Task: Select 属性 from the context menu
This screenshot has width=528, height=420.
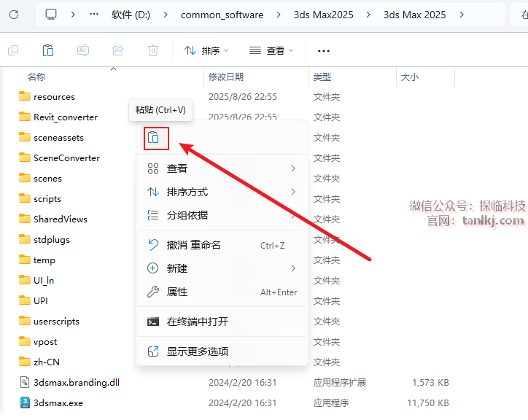Action: click(222, 292)
